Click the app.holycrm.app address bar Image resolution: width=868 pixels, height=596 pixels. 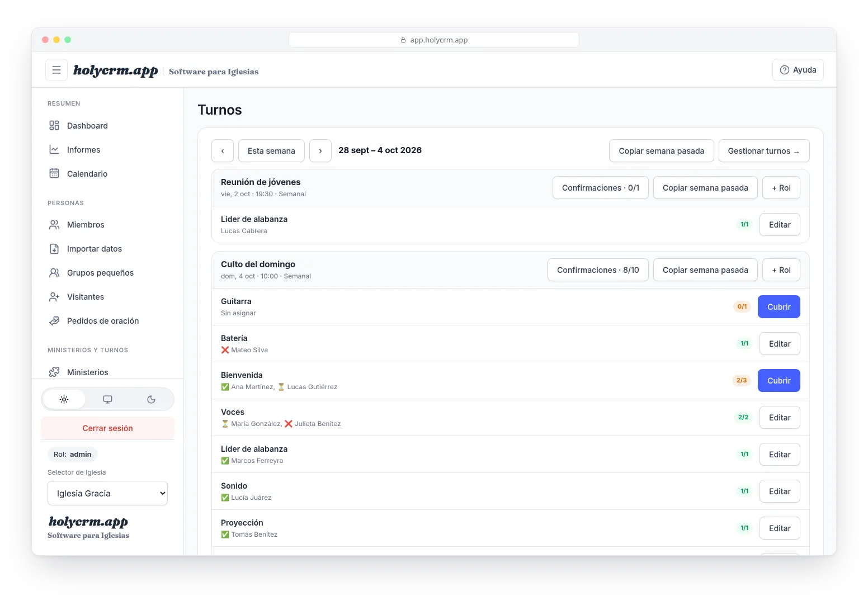point(434,40)
